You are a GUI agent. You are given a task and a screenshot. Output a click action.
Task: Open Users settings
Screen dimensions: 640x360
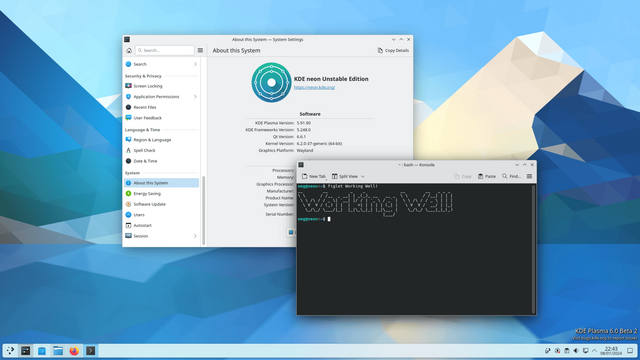(x=161, y=215)
